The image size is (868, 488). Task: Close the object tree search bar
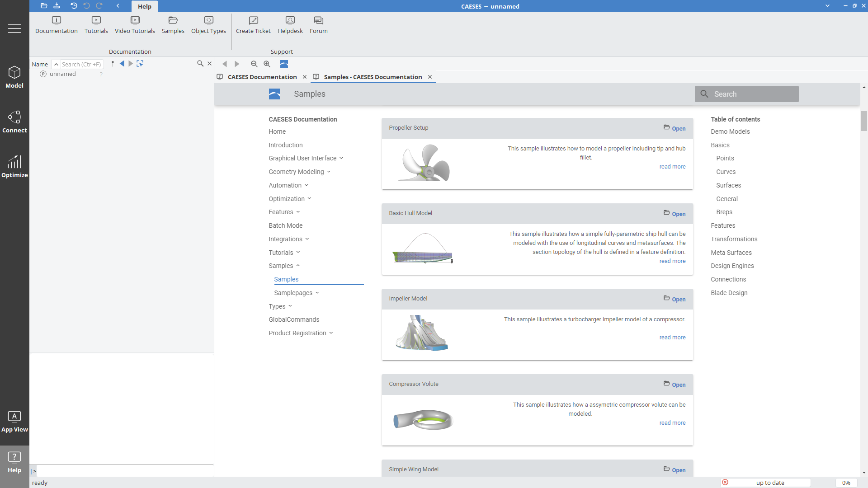coord(209,64)
